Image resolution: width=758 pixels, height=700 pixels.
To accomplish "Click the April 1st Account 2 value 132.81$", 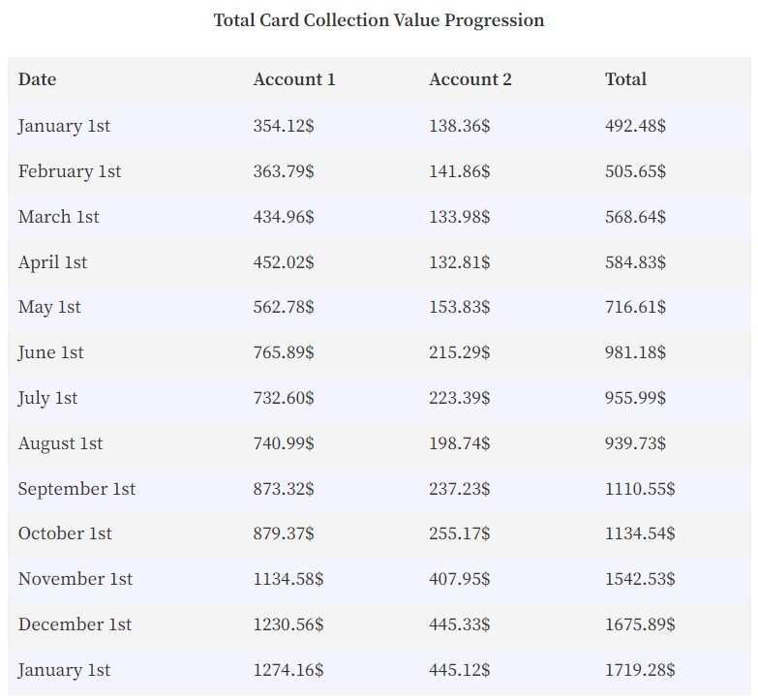I will tap(460, 262).
